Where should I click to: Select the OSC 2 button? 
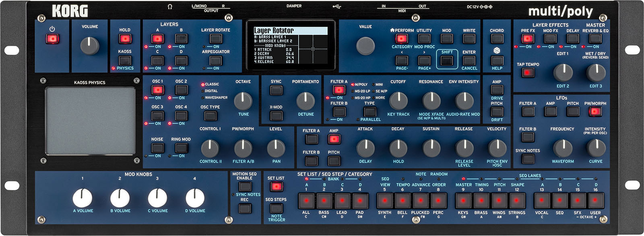tap(181, 90)
